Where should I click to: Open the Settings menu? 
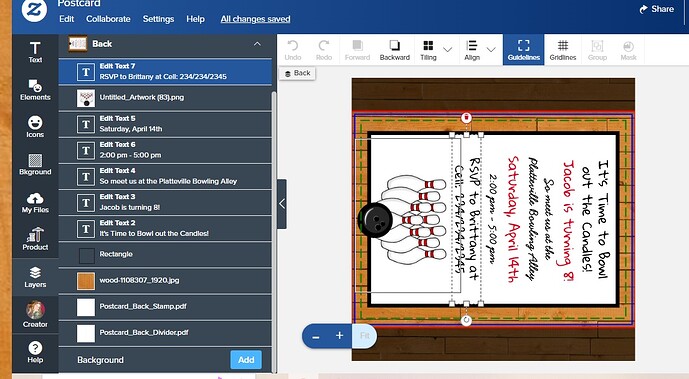[x=158, y=19]
